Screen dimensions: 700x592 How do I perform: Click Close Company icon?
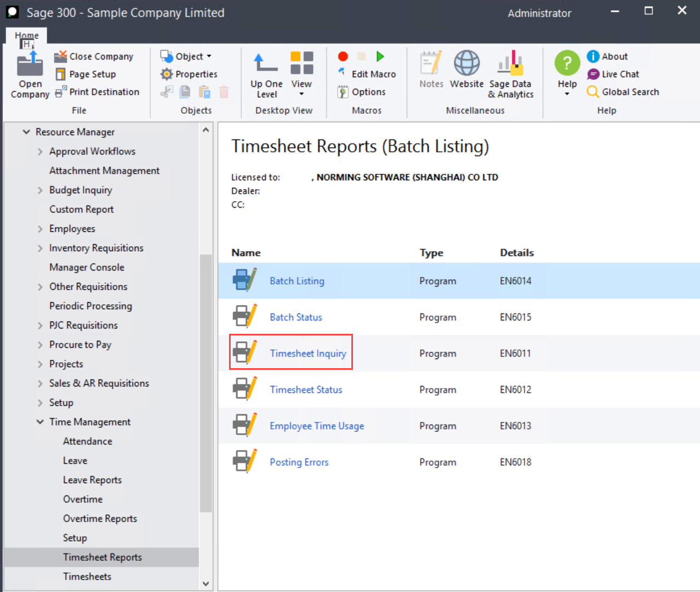61,56
